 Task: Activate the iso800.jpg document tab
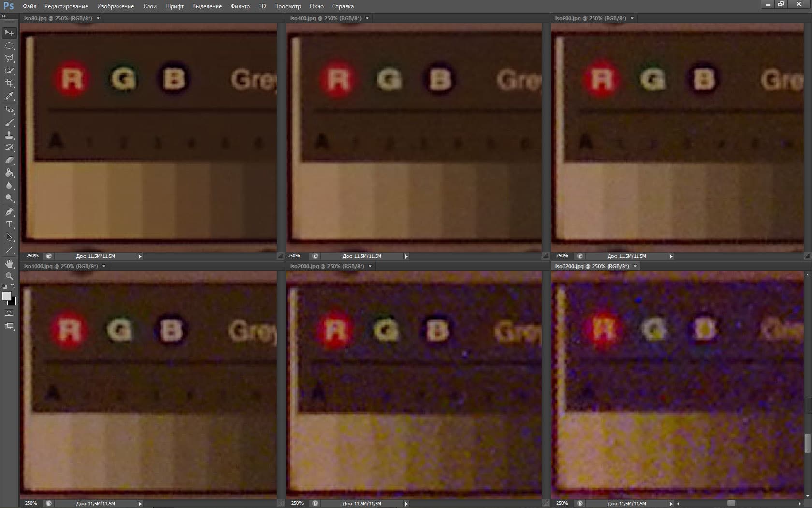point(594,18)
